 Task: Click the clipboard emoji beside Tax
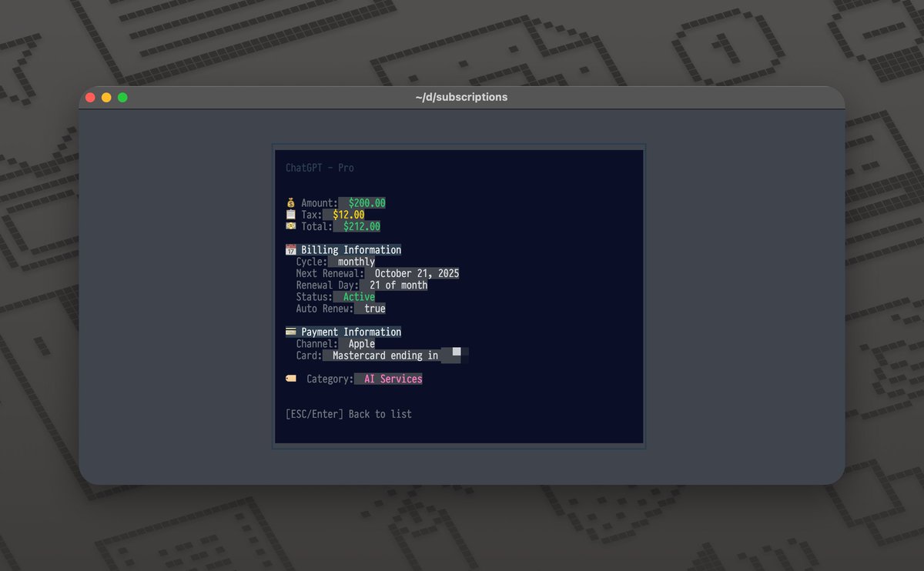pos(290,215)
